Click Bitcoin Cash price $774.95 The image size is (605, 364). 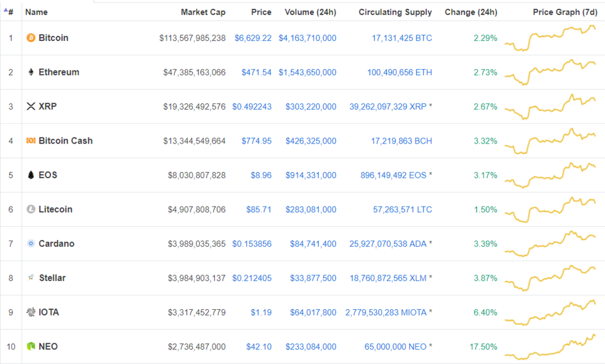[256, 141]
